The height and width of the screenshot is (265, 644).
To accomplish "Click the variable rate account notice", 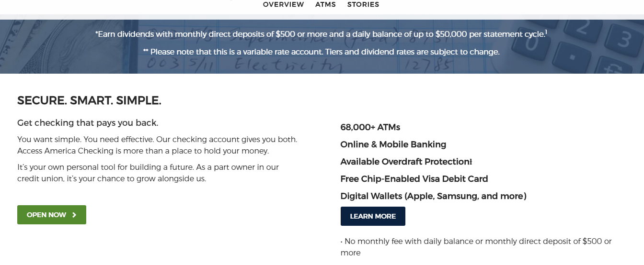I will click(x=321, y=51).
